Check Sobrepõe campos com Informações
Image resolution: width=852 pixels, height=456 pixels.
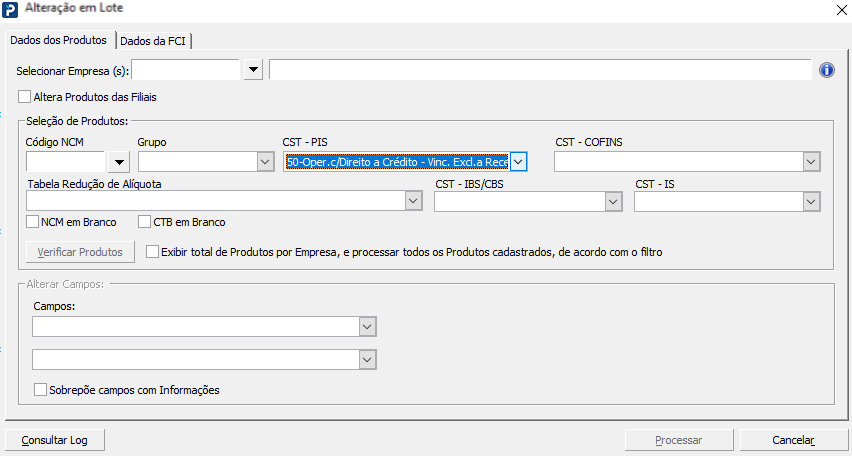tap(40, 390)
